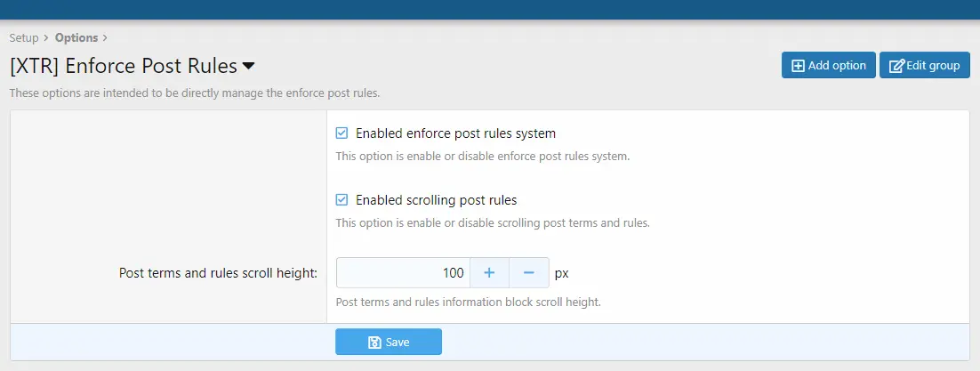Click the scroll height number field showing 100
Image resolution: width=980 pixels, height=371 pixels.
coord(403,273)
